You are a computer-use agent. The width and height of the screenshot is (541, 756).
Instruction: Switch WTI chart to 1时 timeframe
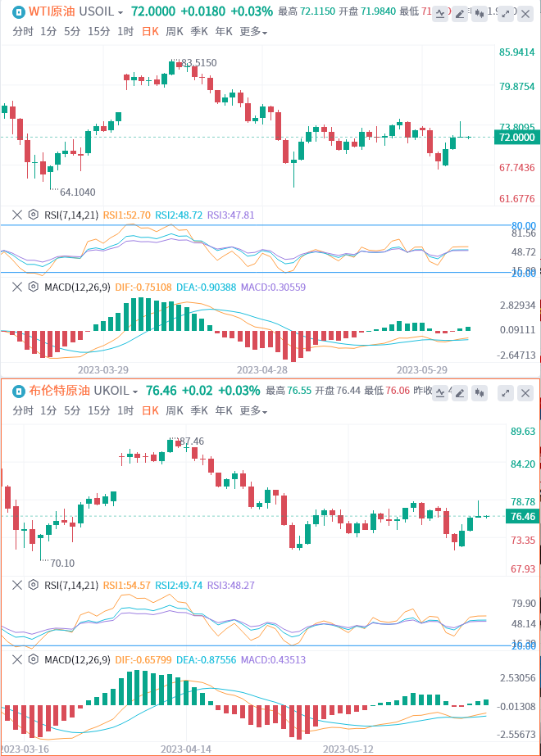(125, 32)
